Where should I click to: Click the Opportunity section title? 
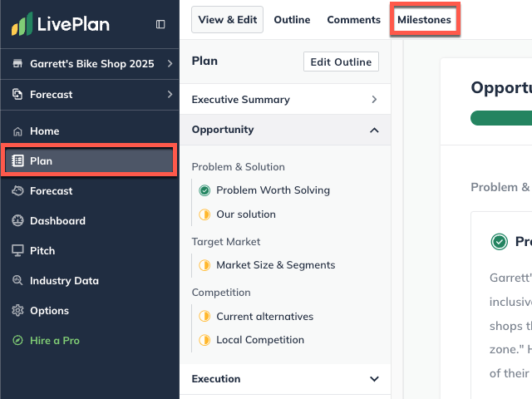223,130
